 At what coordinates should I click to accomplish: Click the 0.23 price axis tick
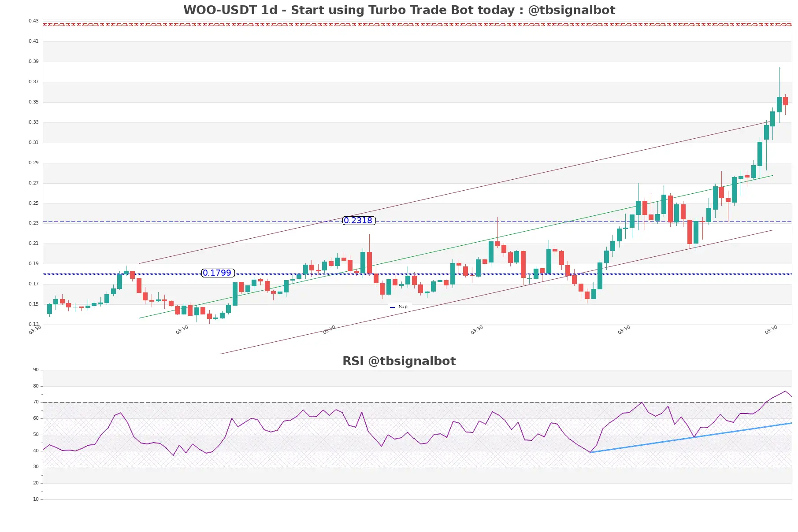coord(33,223)
